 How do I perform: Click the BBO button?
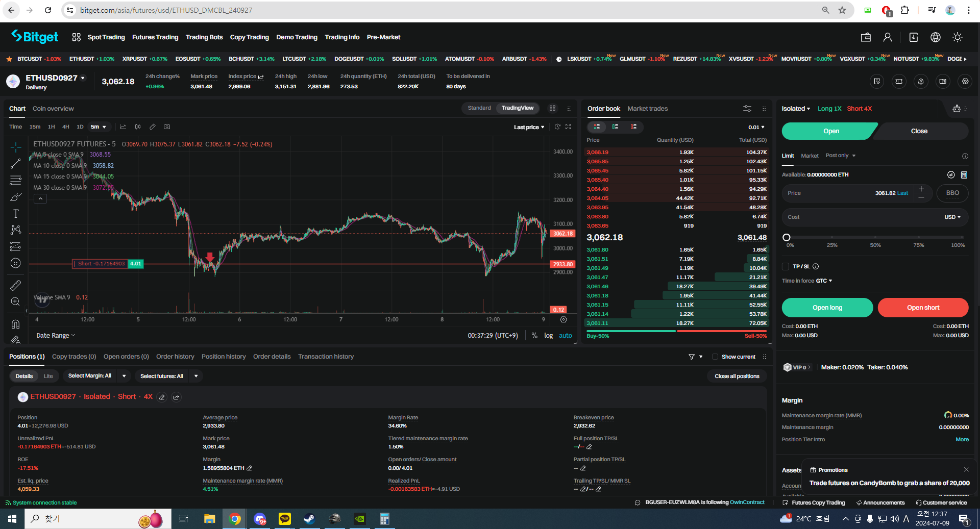coord(952,193)
